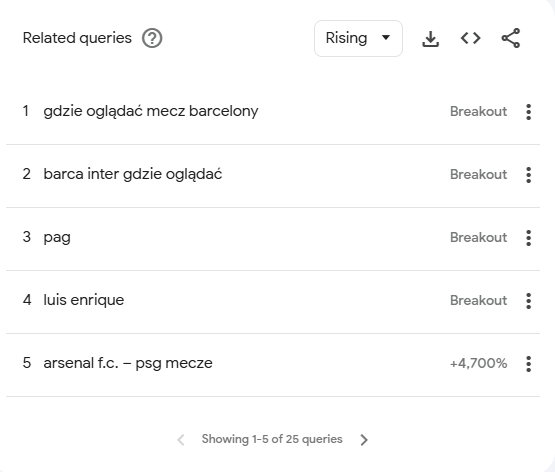Screen dimensions: 555x472
Task: Click the Rising dropdown arrow
Action: [x=386, y=38]
